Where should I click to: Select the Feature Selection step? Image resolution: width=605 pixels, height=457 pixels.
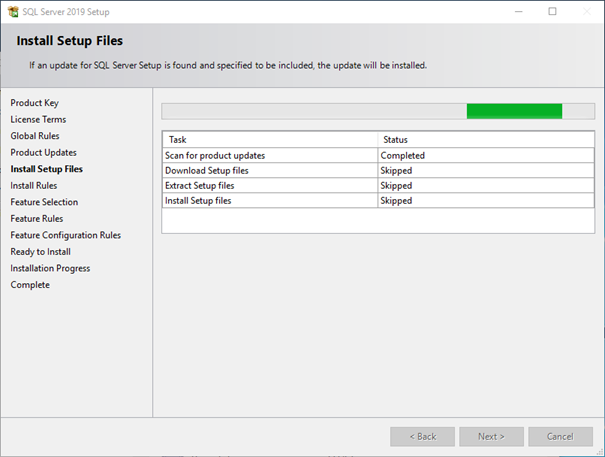pos(44,202)
